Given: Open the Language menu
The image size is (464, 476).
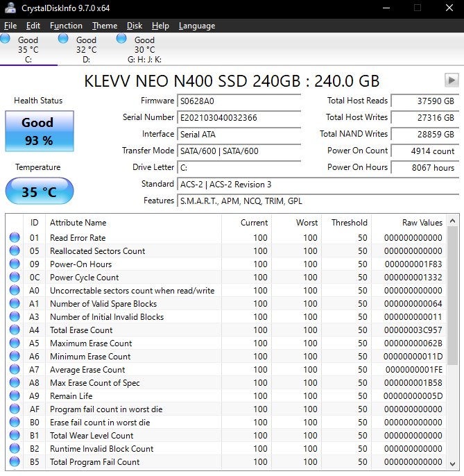Looking at the screenshot, I should (197, 26).
